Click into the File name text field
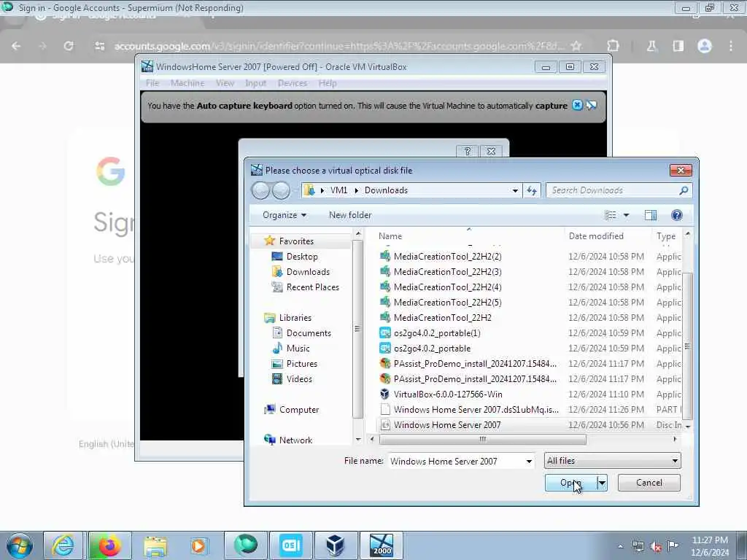747x560 pixels. (457, 461)
